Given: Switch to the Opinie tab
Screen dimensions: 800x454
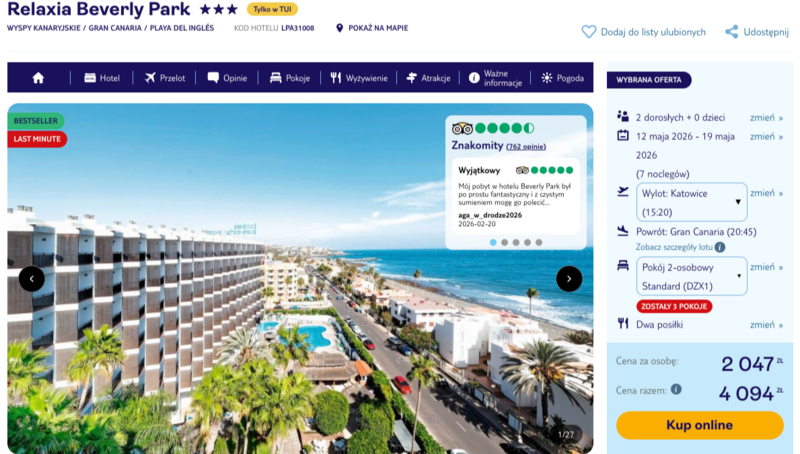Looking at the screenshot, I should click(x=227, y=78).
